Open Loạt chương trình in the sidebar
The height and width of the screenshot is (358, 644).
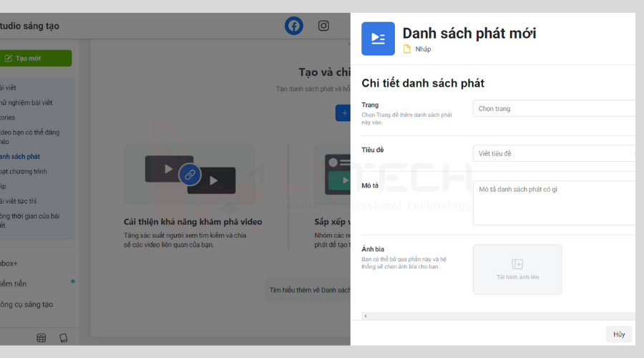pyautogui.click(x=24, y=171)
